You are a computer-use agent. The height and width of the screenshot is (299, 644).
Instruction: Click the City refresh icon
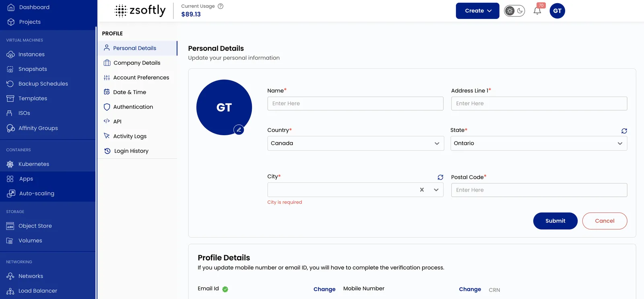tap(440, 177)
